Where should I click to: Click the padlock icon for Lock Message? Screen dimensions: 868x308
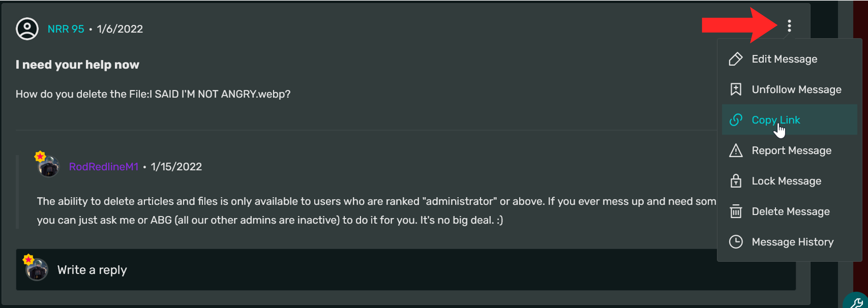pos(736,181)
